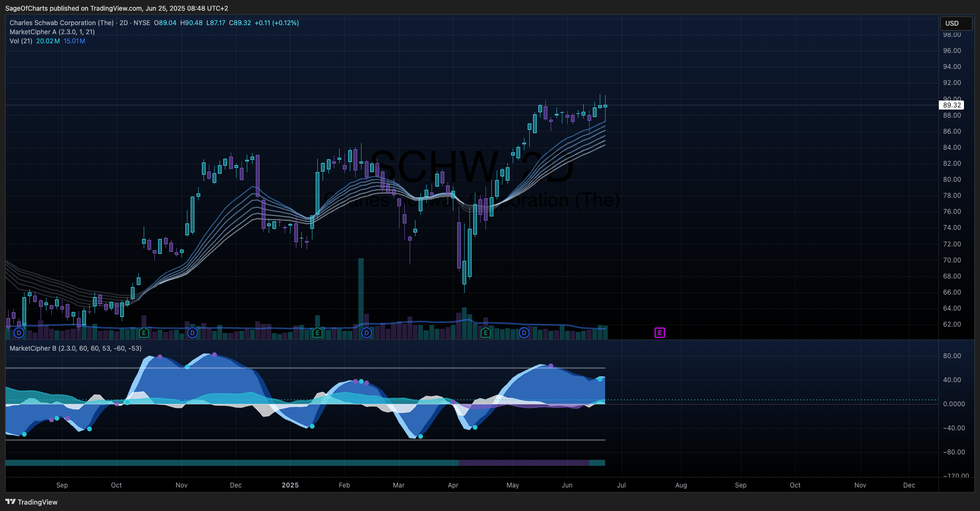Click the −80.00 oscillator axis label

tap(953, 452)
